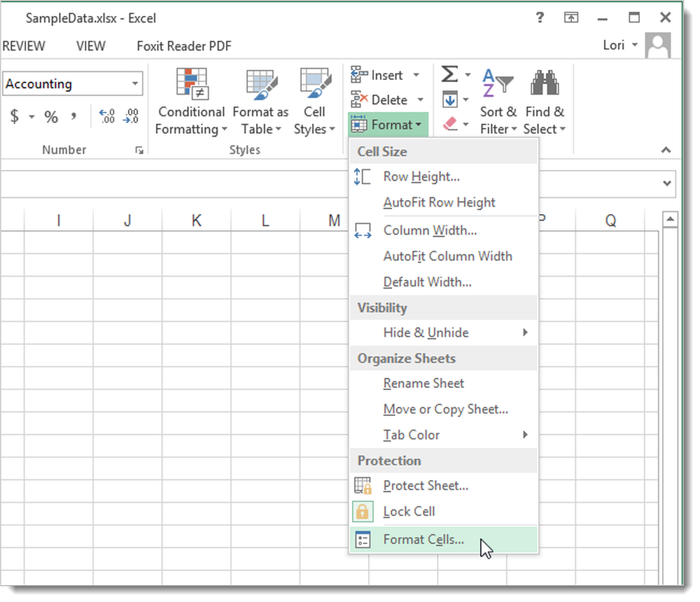Expand the Accounting number format dropdown

135,83
